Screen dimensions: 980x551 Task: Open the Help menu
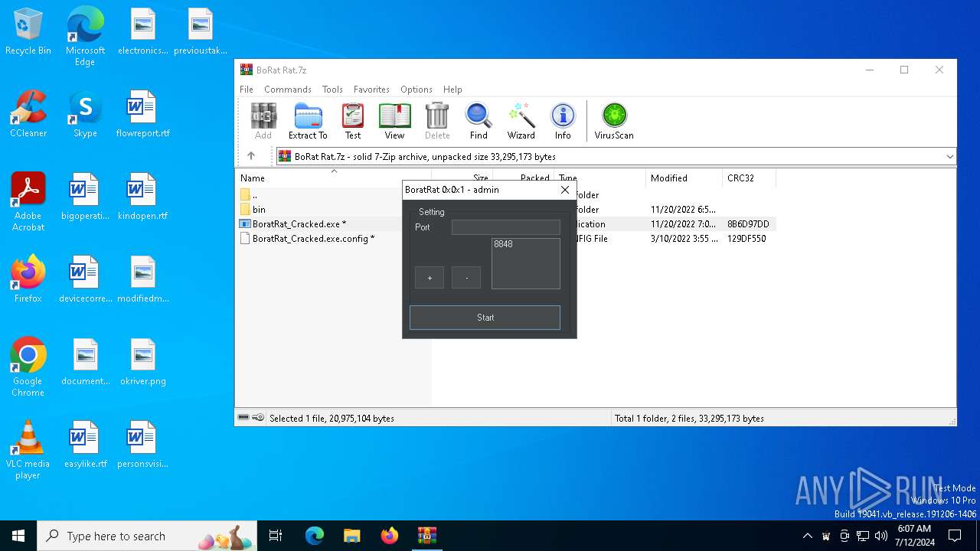point(452,90)
